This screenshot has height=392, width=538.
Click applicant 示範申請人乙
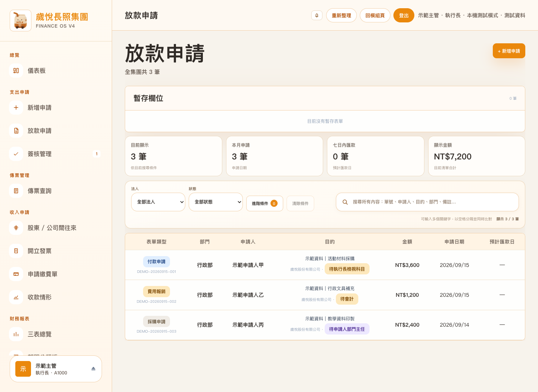(x=248, y=295)
